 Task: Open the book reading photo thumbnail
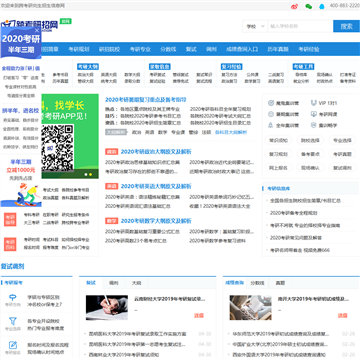250,307
